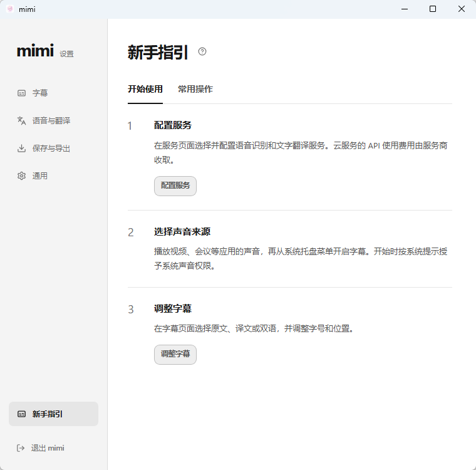This screenshot has width=476, height=470.
Task: Click the step heading 选择声音来源
Action: tap(182, 232)
